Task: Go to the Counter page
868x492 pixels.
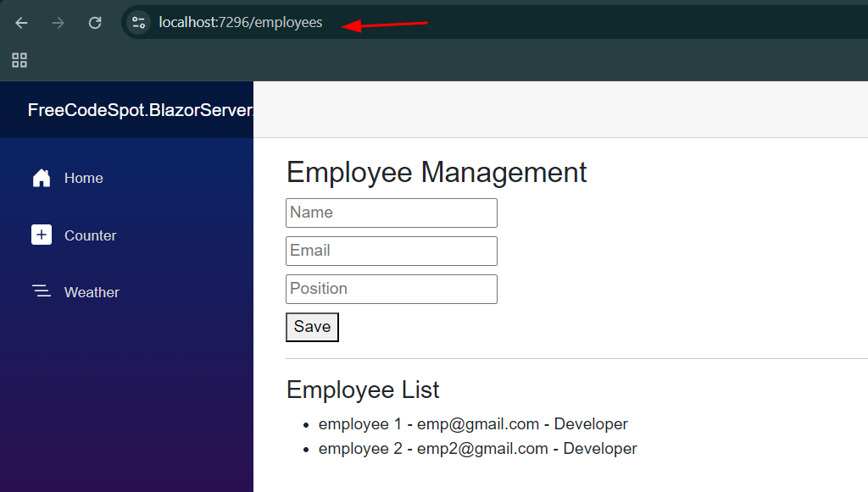Action: click(x=90, y=235)
